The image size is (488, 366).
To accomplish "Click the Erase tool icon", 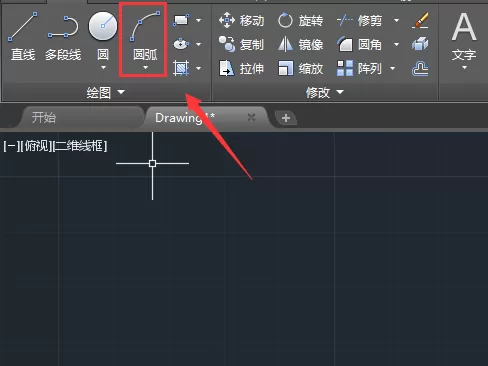I will pos(420,20).
